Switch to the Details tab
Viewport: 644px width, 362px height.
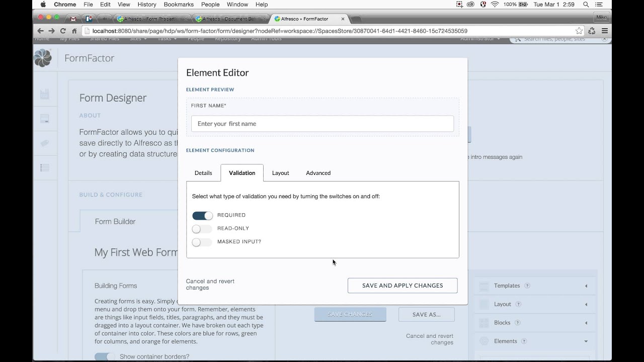coord(203,173)
